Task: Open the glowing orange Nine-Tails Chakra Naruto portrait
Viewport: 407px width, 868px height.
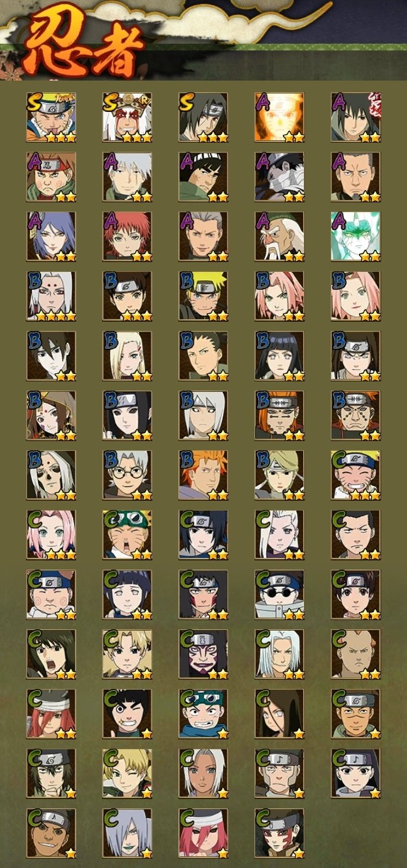Action: 279,117
